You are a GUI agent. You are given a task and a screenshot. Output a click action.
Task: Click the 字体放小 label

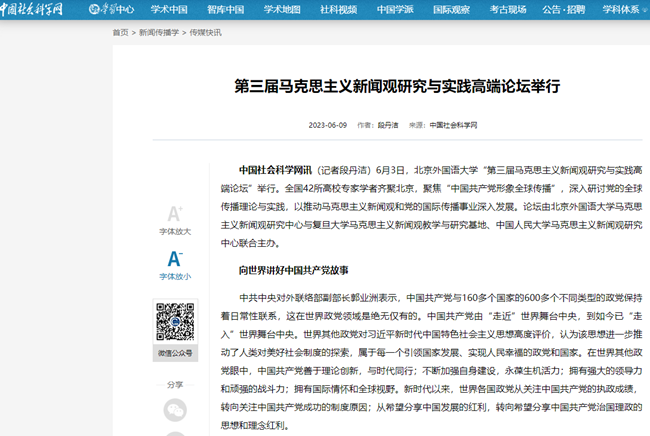coord(175,276)
